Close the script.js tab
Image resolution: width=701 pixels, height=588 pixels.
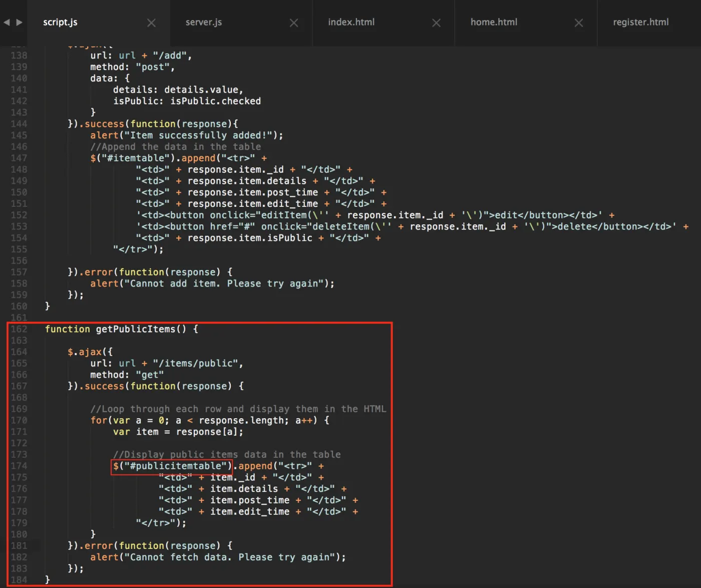click(151, 23)
